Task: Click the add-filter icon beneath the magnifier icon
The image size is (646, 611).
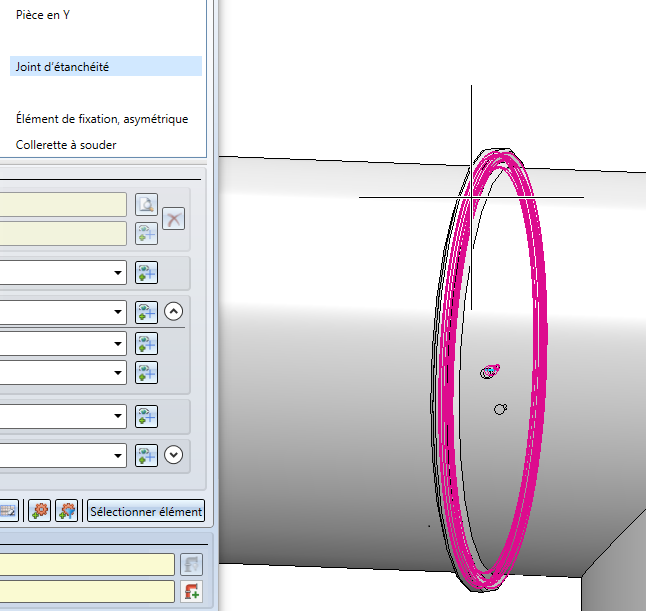Action: coord(146,234)
